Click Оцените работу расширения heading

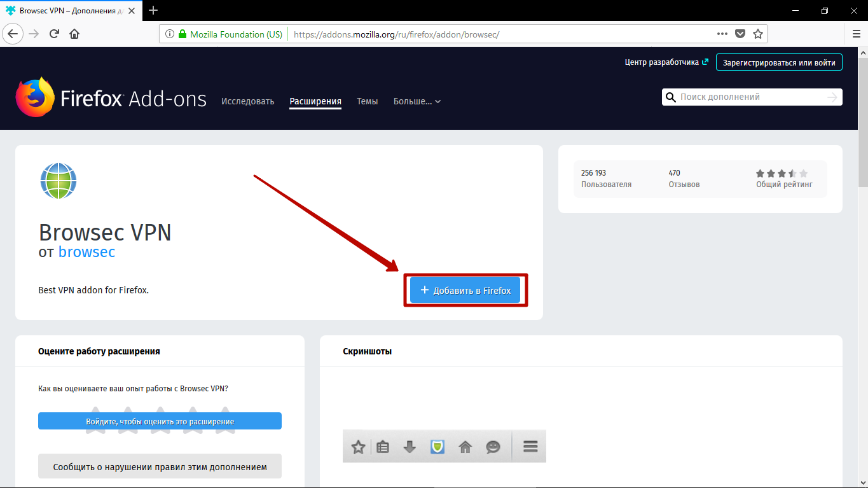tap(99, 351)
